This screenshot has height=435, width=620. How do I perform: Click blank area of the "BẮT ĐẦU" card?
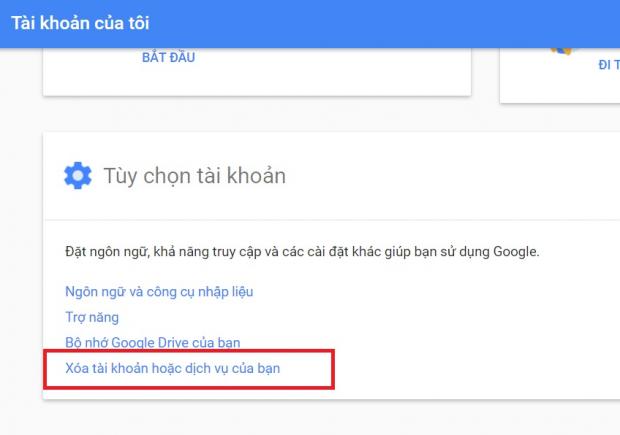350,70
